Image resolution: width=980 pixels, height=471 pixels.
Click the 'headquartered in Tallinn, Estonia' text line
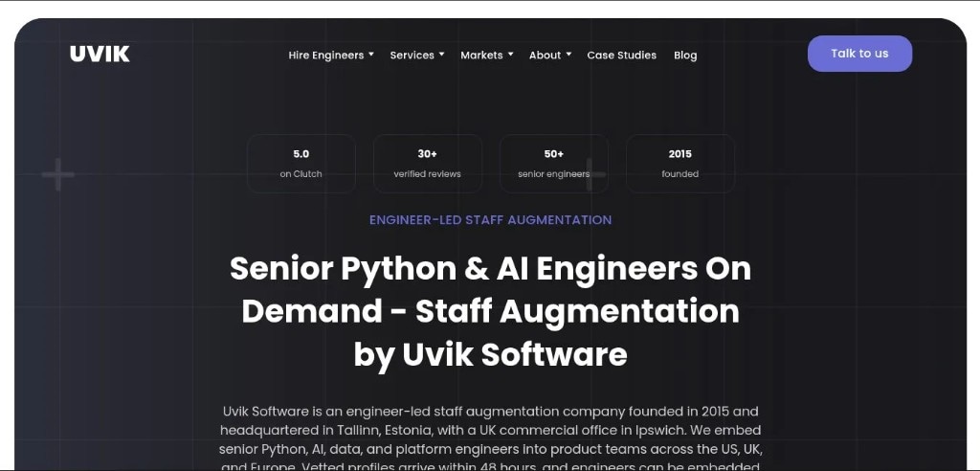coord(490,431)
